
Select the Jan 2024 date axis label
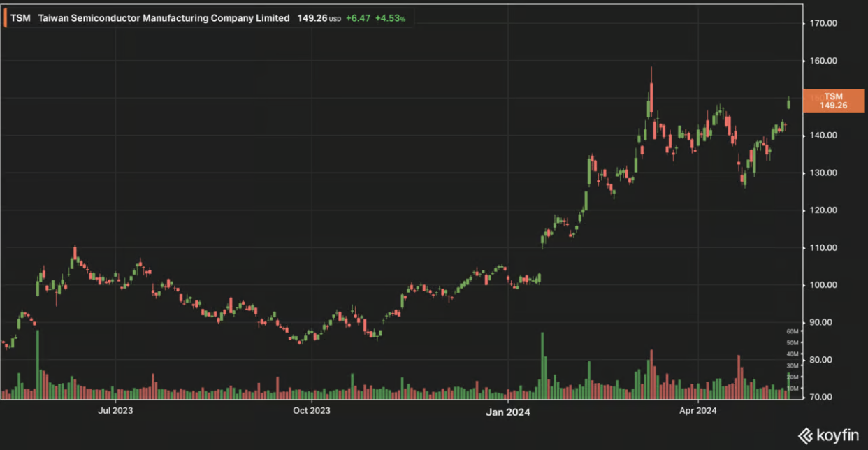pyautogui.click(x=507, y=412)
